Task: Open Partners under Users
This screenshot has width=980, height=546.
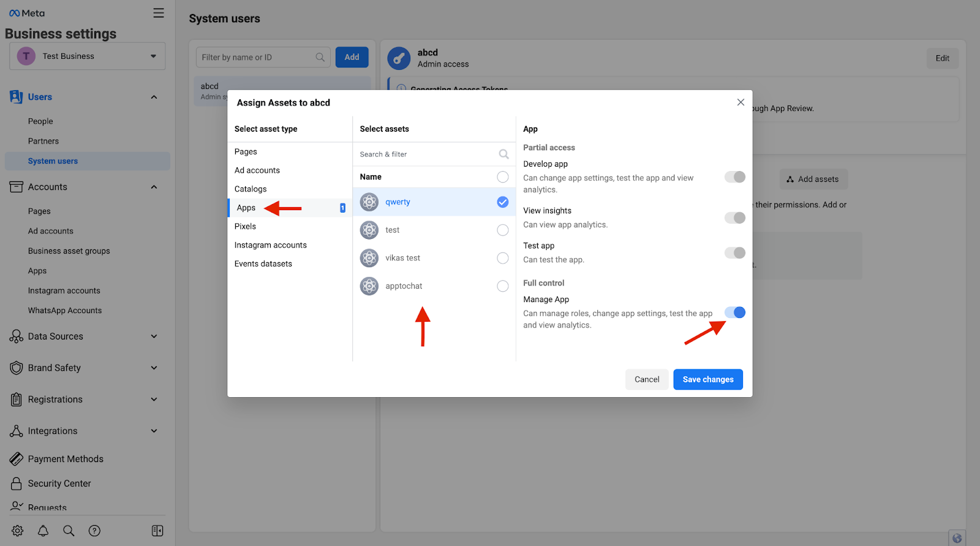Action: (x=43, y=141)
